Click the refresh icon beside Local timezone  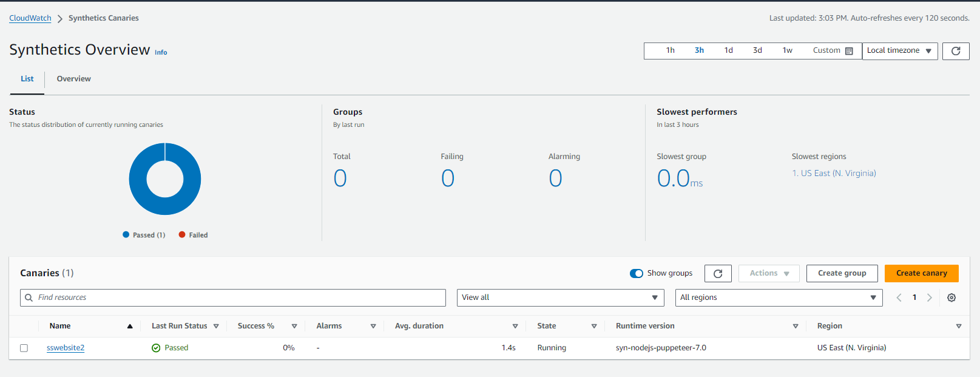tap(955, 51)
